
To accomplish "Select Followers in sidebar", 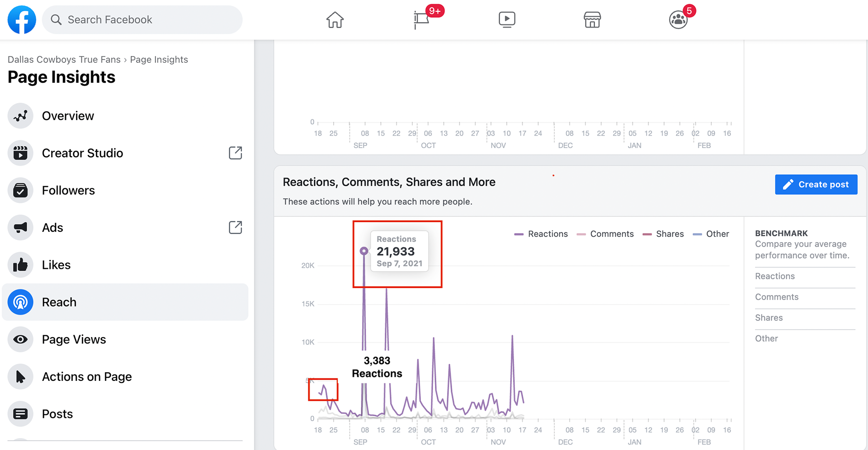I will point(125,190).
